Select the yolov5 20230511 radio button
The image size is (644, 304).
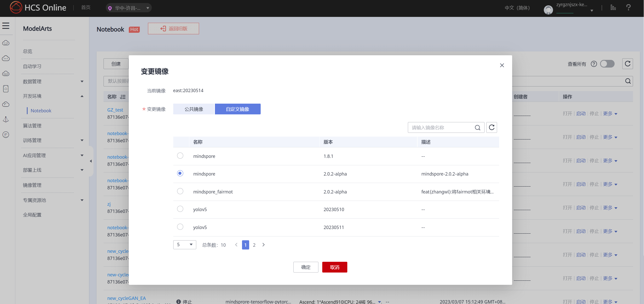pyautogui.click(x=180, y=227)
